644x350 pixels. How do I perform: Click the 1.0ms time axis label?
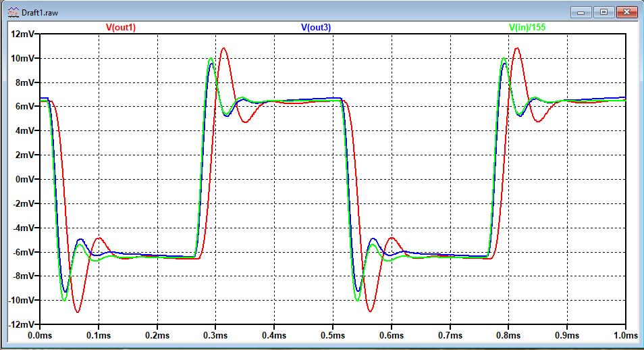pos(626,335)
